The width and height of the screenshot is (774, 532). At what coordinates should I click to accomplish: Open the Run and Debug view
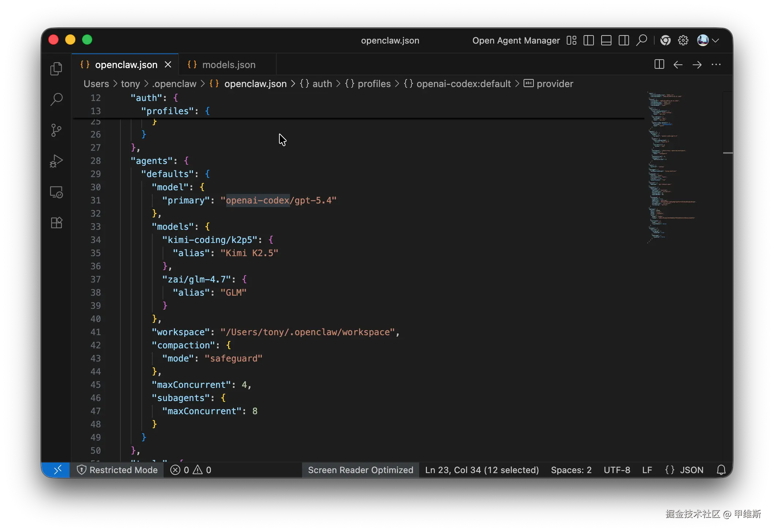coord(56,161)
